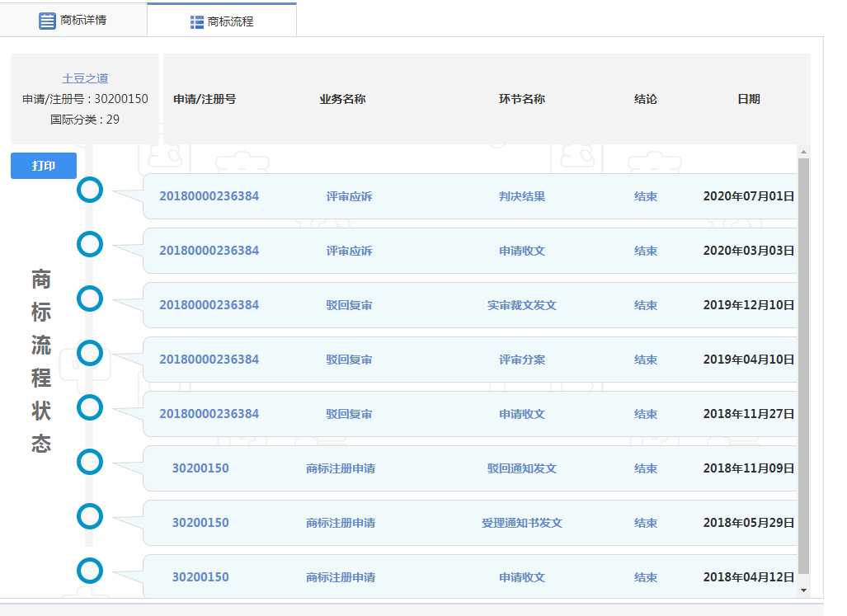Viewport: 847px width, 616px height.
Task: Click the vertical scrollbar thumb
Action: (x=803, y=363)
